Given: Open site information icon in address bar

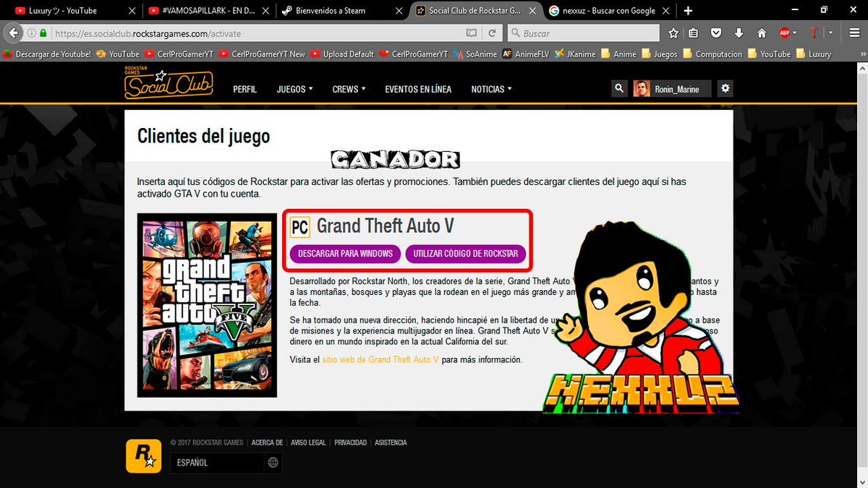Looking at the screenshot, I should [x=33, y=33].
